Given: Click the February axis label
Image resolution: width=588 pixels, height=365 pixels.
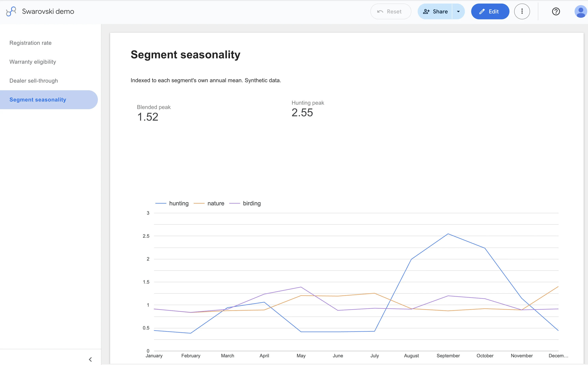Looking at the screenshot, I should click(x=191, y=356).
